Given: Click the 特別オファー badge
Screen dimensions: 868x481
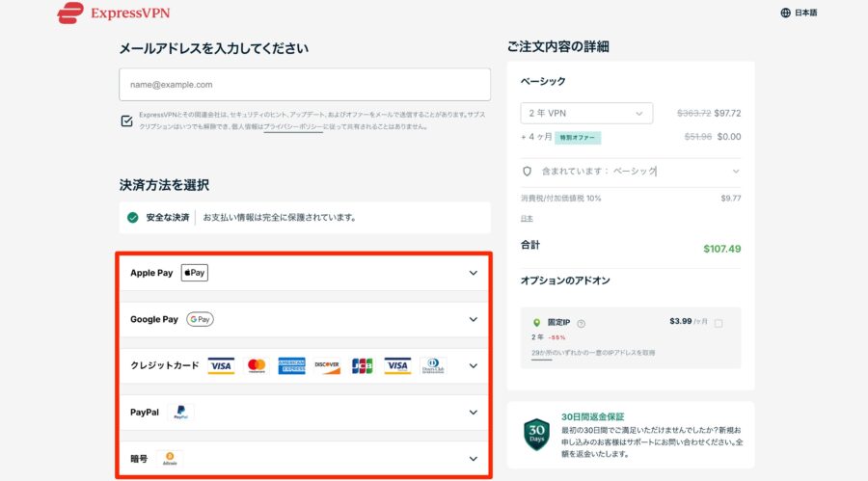Looking at the screenshot, I should 578,137.
